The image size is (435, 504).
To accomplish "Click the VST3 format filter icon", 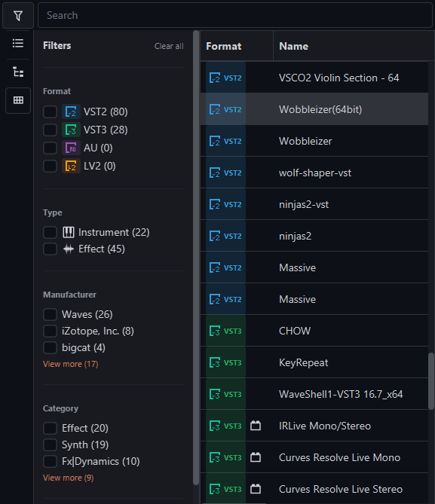I will click(x=71, y=130).
